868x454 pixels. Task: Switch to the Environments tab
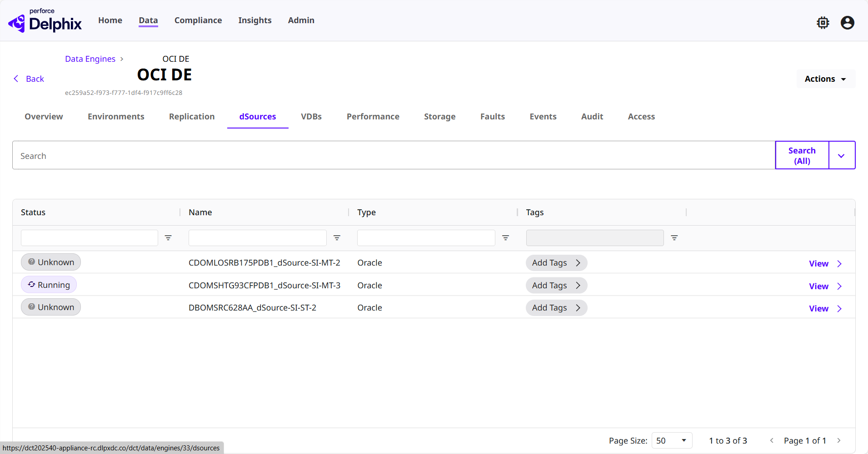116,117
